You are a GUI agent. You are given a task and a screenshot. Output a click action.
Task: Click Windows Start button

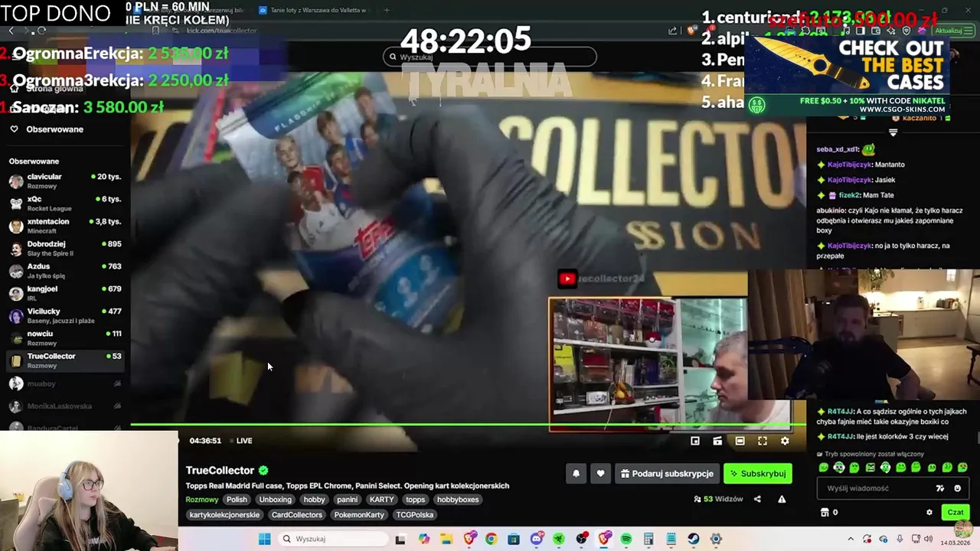coord(264,539)
